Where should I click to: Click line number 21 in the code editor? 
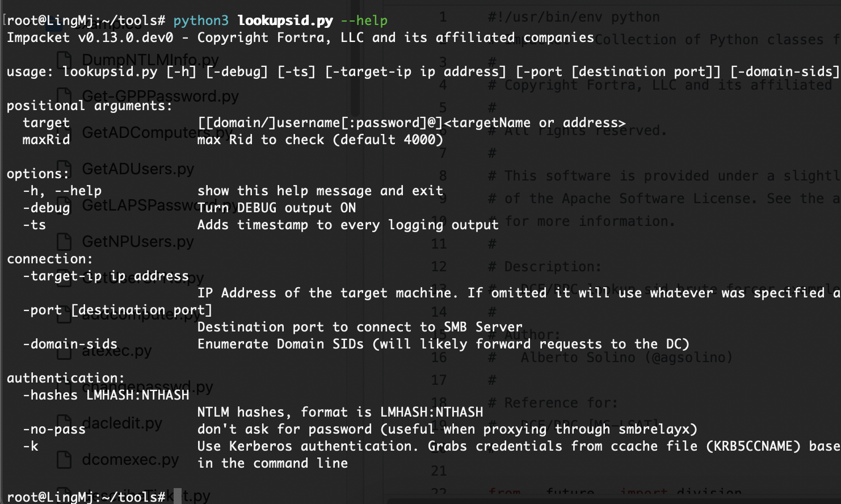(x=439, y=471)
